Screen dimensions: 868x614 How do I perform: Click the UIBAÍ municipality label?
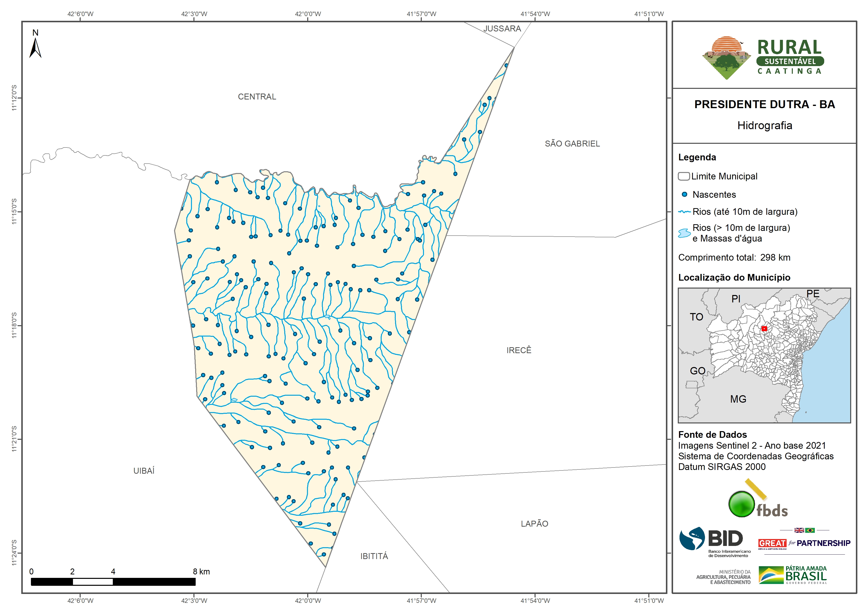click(144, 471)
